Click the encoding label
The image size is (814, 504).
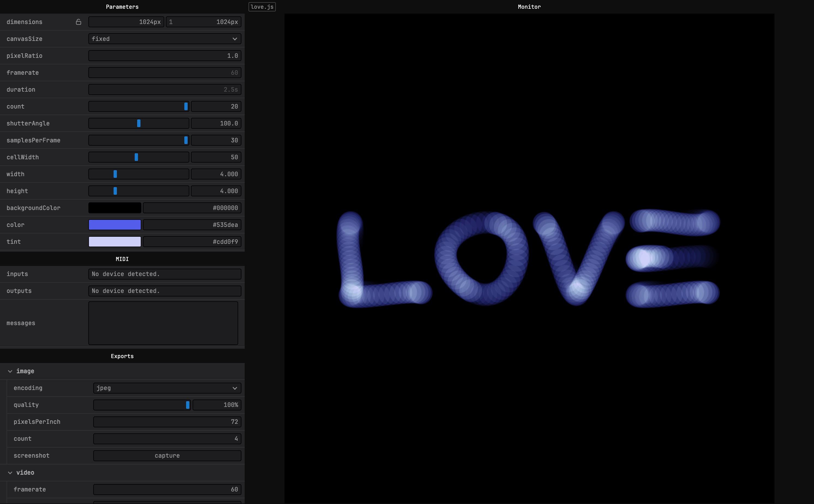28,388
